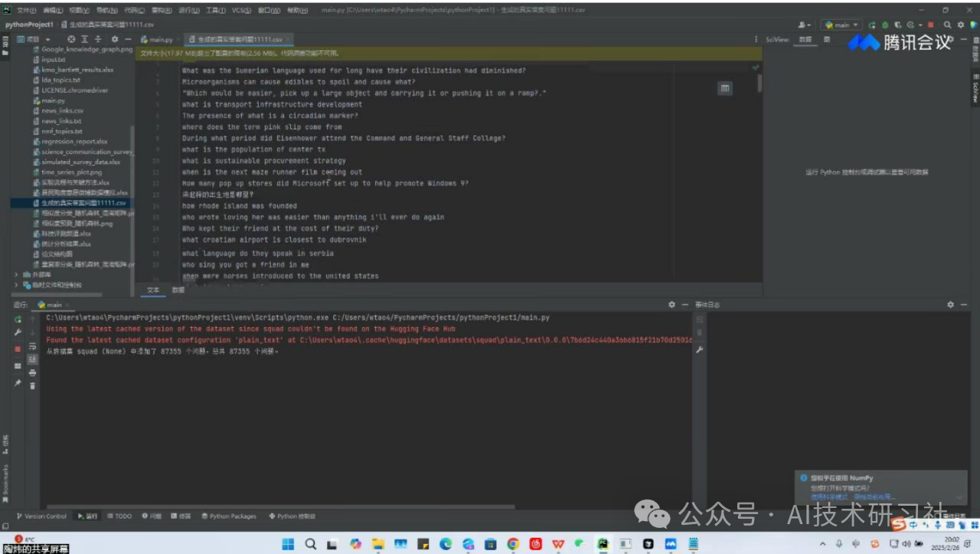Open the main run configuration dropdown

click(841, 25)
